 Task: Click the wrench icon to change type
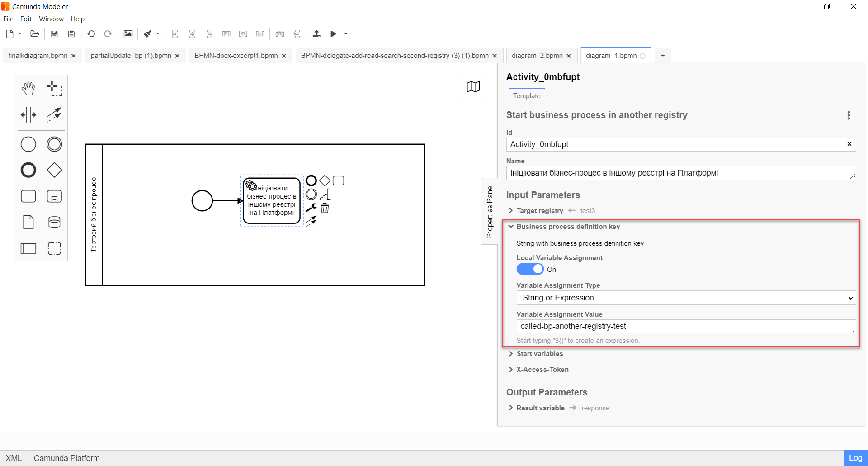311,208
